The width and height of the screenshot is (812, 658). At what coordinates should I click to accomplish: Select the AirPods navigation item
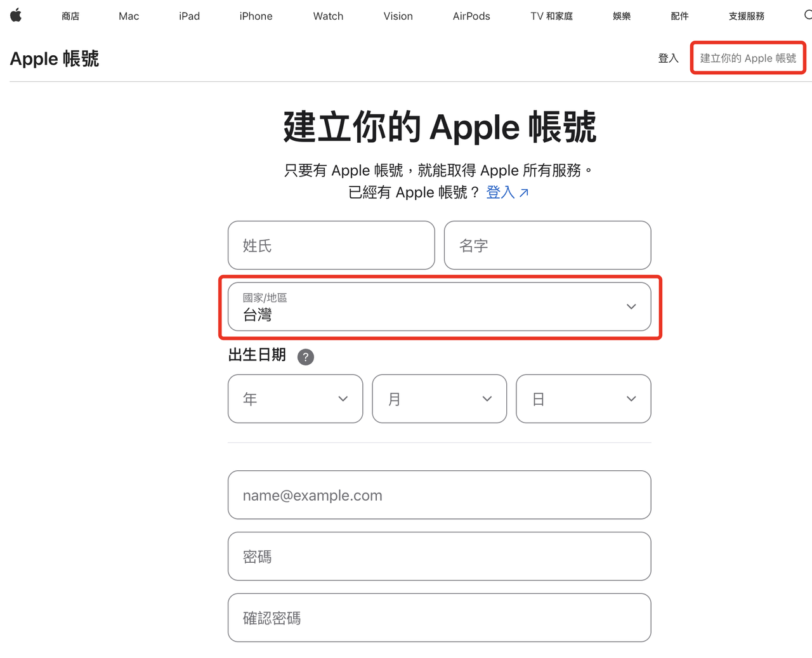471,16
